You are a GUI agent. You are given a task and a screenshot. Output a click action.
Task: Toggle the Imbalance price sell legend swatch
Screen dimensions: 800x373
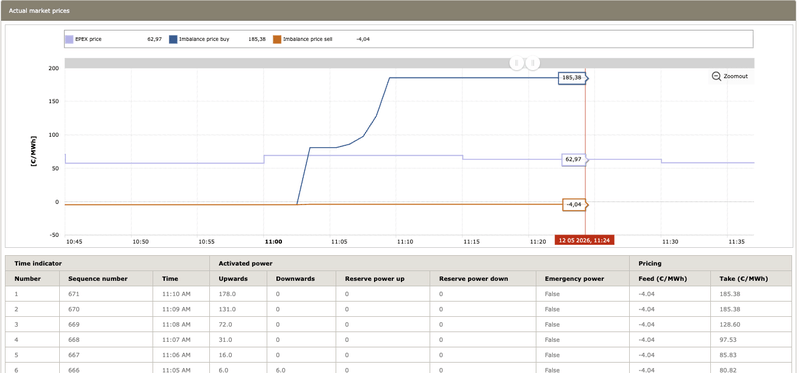[x=277, y=39]
